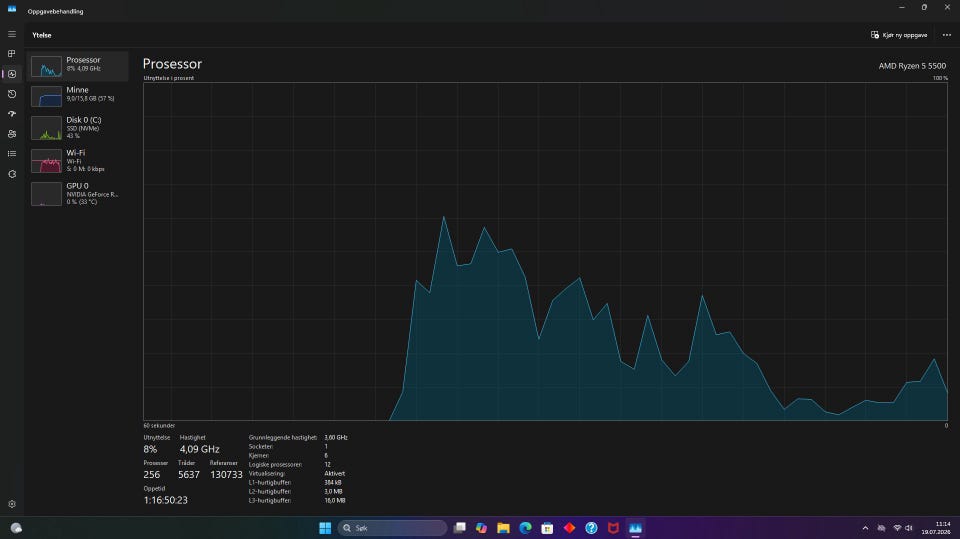Click the AMD Ryzen 5 5500 label
The image size is (960, 539).
(x=912, y=66)
